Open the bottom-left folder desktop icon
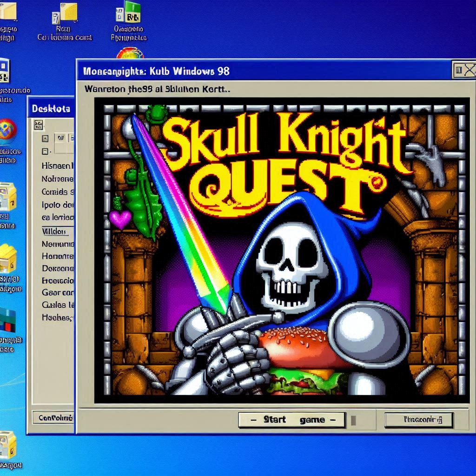476x476 pixels. [7, 445]
